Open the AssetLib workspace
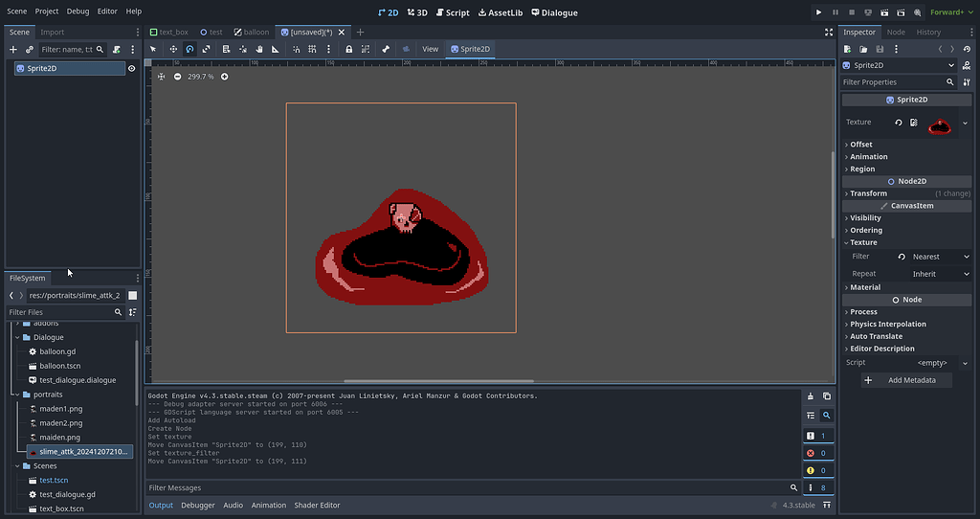This screenshot has height=519, width=980. [500, 12]
